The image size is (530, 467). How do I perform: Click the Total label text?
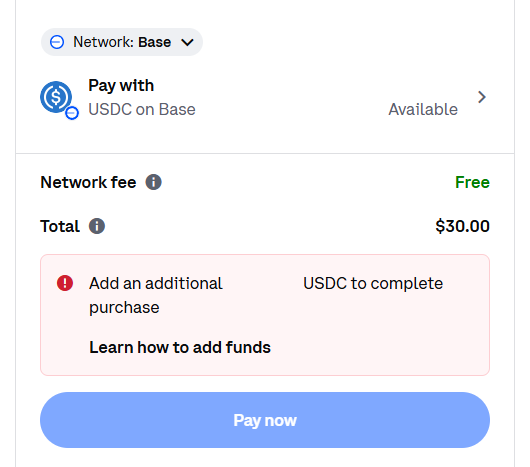click(60, 226)
